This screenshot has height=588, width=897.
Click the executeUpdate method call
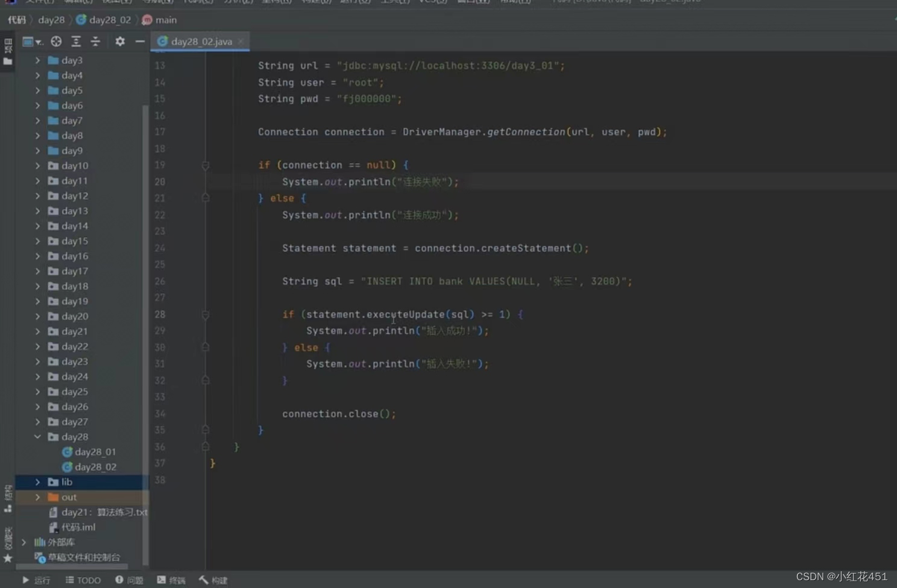(406, 314)
